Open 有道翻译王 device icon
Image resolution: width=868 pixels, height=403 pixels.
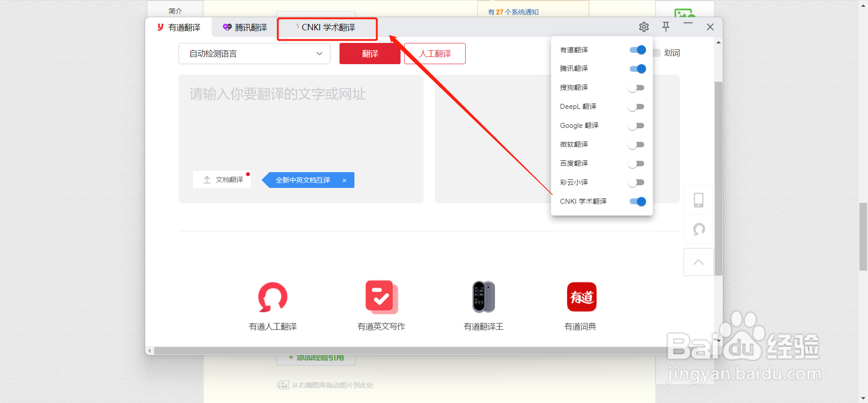[483, 297]
